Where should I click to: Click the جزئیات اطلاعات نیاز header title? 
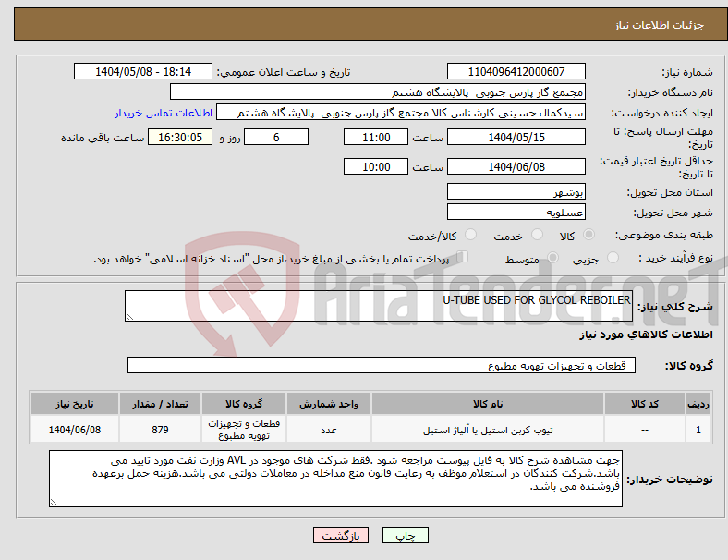click(660, 25)
